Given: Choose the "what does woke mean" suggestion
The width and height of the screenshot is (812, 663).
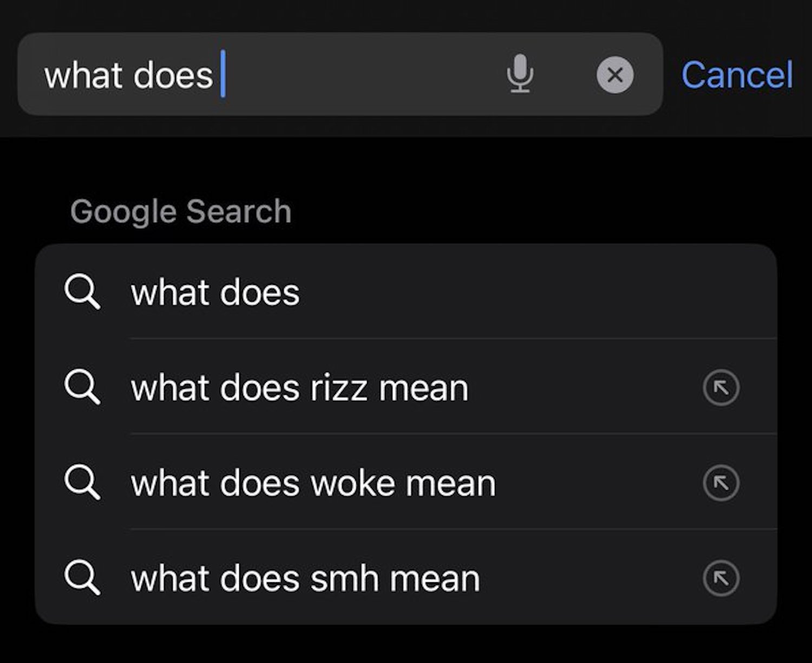Looking at the screenshot, I should [313, 483].
